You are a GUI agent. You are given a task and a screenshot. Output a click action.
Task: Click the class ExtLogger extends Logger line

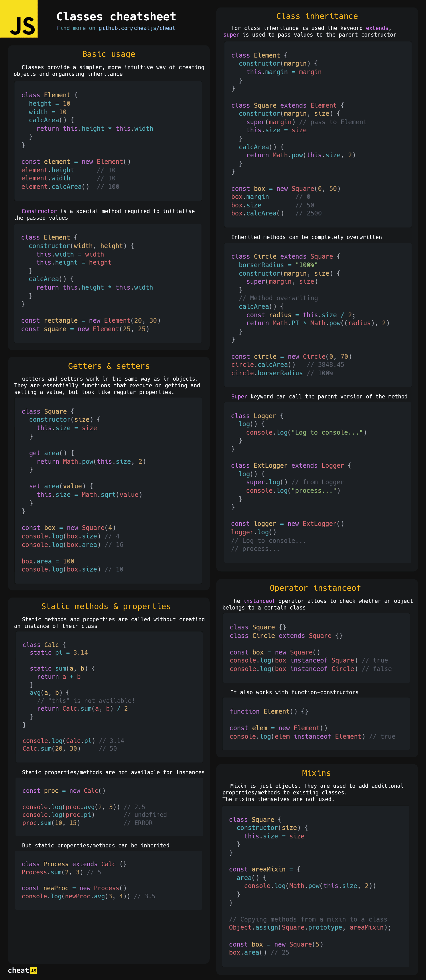pos(291,466)
